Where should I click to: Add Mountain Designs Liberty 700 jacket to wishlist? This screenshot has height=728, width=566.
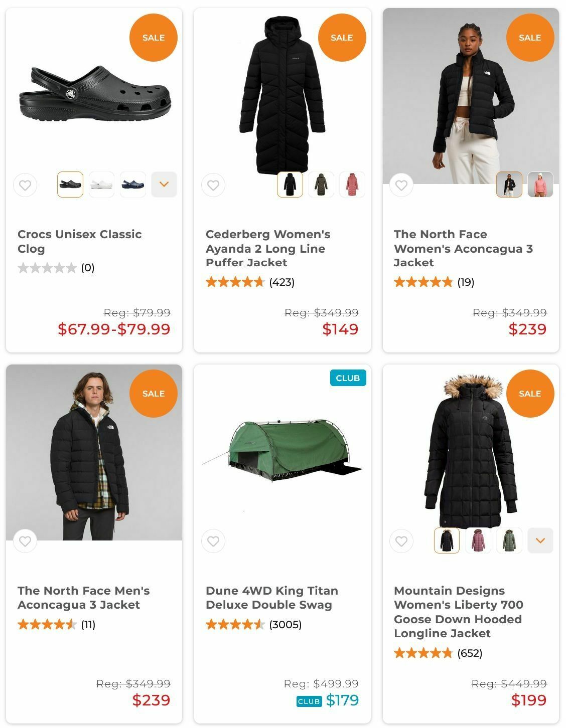(x=401, y=541)
